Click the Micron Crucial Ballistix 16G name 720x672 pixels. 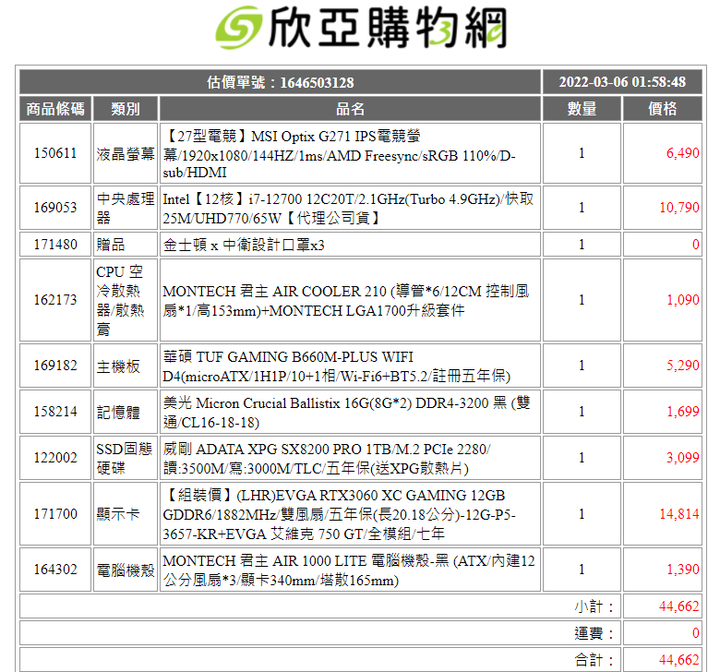[347, 412]
